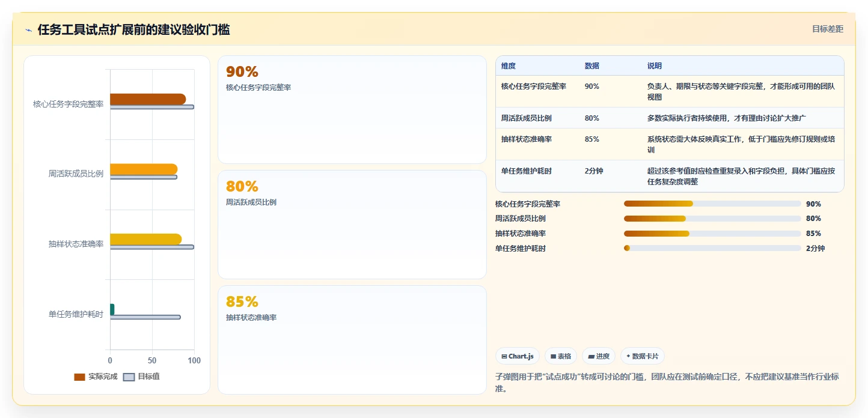The width and height of the screenshot is (868, 418).
Task: Select the title 任务工具试点扩展前的建议验收门槛
Action: (x=133, y=29)
